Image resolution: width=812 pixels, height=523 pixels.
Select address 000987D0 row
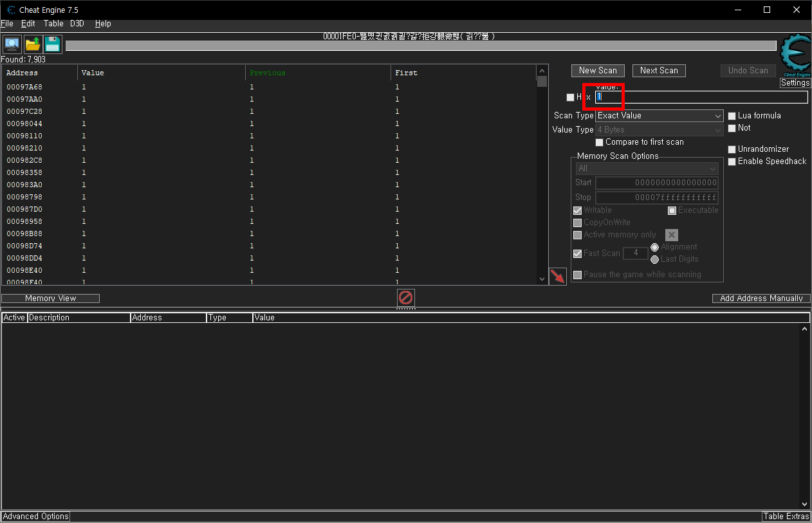269,209
